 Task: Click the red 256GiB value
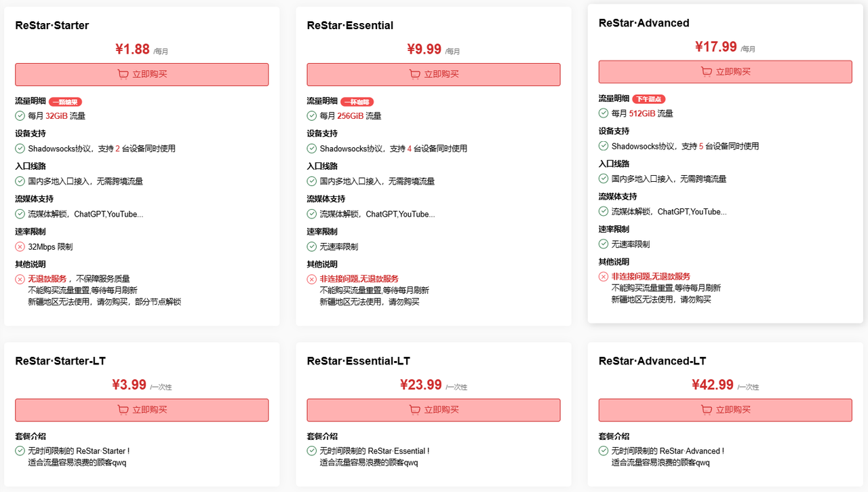350,116
